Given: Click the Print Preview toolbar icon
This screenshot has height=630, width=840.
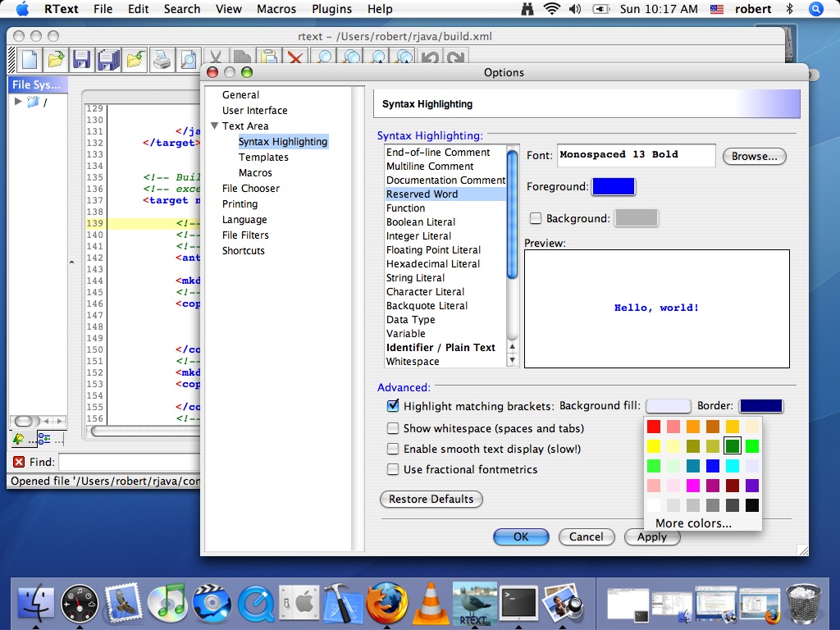Looking at the screenshot, I should point(189,59).
